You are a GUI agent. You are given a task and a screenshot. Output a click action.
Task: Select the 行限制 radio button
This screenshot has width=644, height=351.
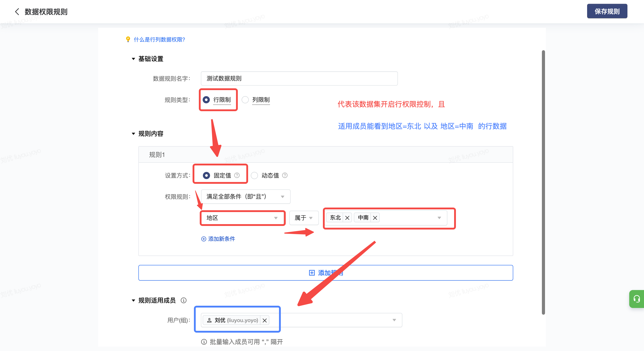pyautogui.click(x=206, y=100)
